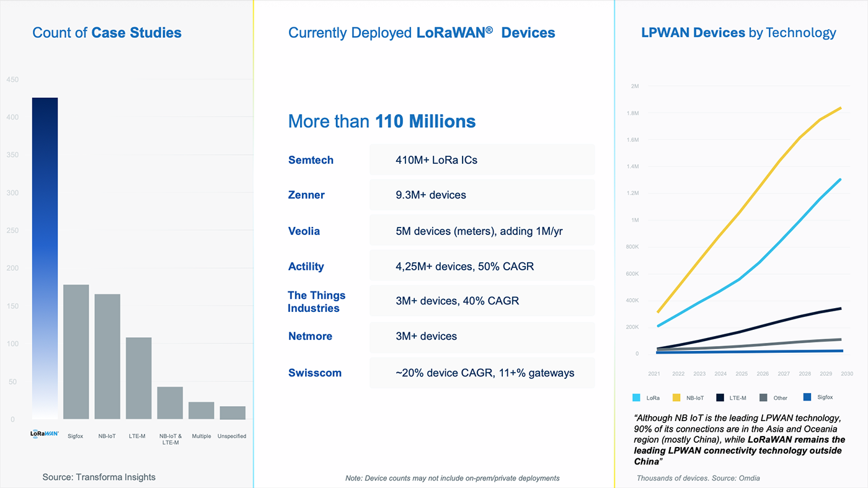The image size is (868, 488).
Task: Select the Other legend color square
Action: [764, 397]
